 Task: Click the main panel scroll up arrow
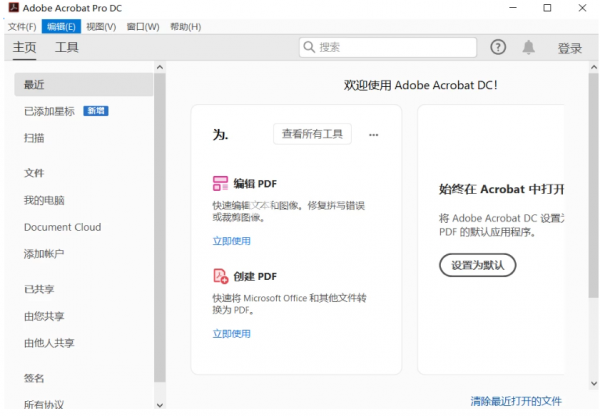[x=593, y=67]
